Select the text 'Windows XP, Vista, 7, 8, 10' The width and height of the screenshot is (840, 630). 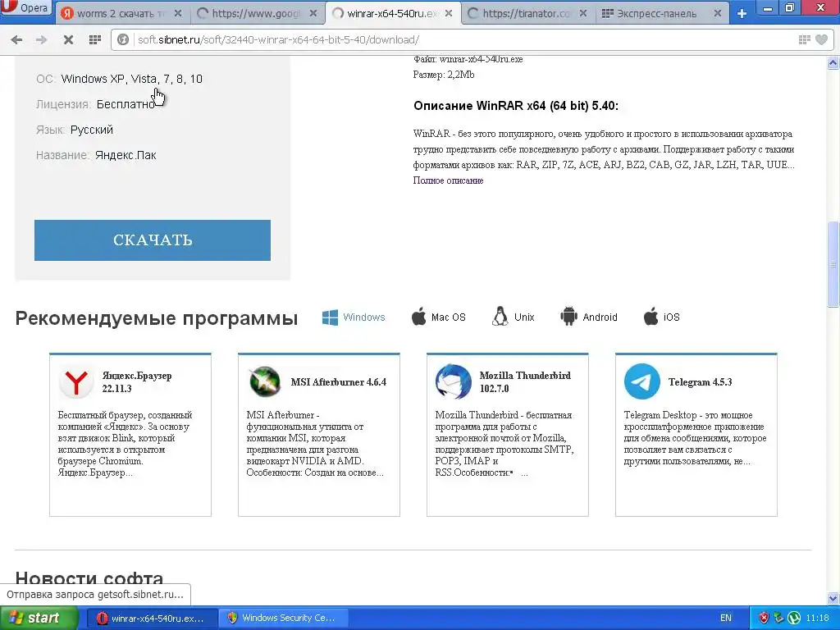click(x=132, y=79)
